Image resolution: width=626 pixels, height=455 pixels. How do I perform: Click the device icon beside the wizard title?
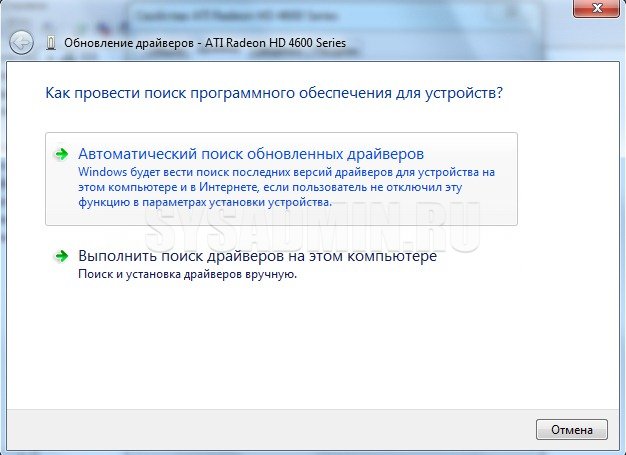[52, 43]
